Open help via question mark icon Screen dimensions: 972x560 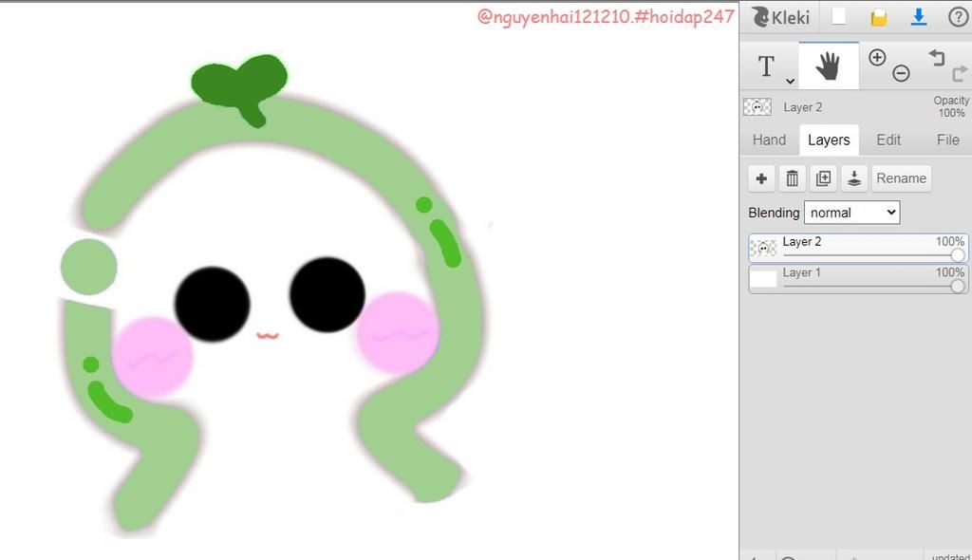959,17
